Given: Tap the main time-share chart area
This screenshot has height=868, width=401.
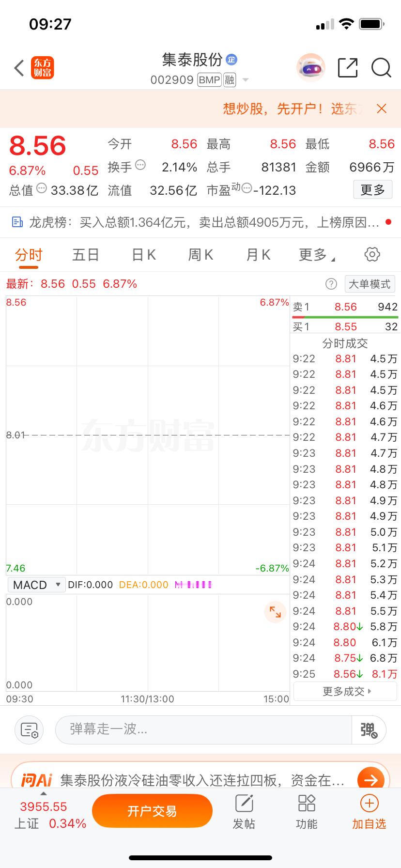Looking at the screenshot, I should 148,435.
